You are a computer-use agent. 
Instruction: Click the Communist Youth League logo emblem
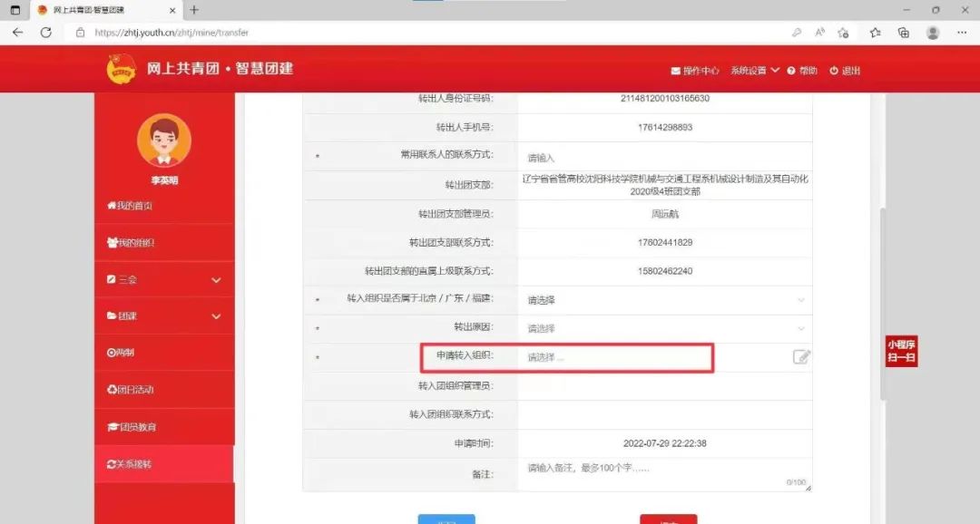coord(122,70)
